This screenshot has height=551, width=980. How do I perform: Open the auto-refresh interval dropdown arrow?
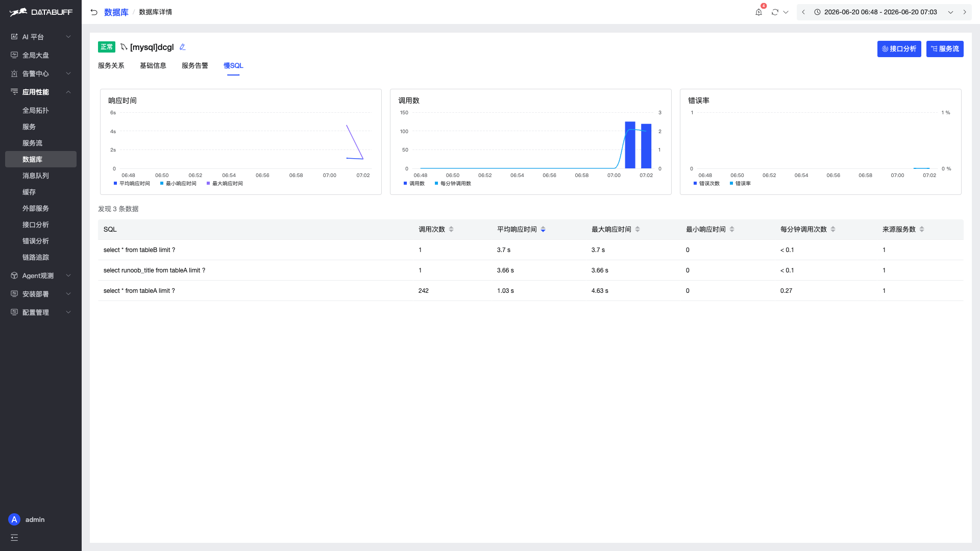pyautogui.click(x=786, y=12)
